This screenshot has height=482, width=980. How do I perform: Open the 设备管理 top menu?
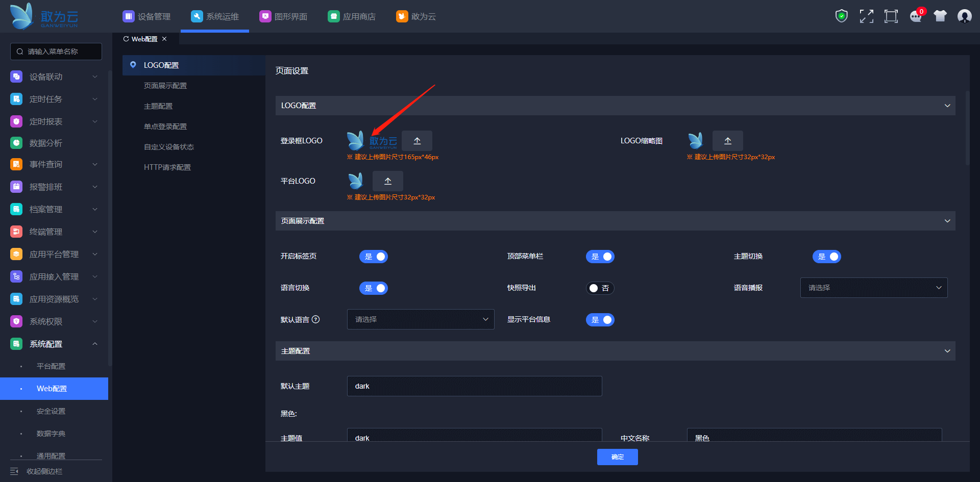[x=146, y=16]
